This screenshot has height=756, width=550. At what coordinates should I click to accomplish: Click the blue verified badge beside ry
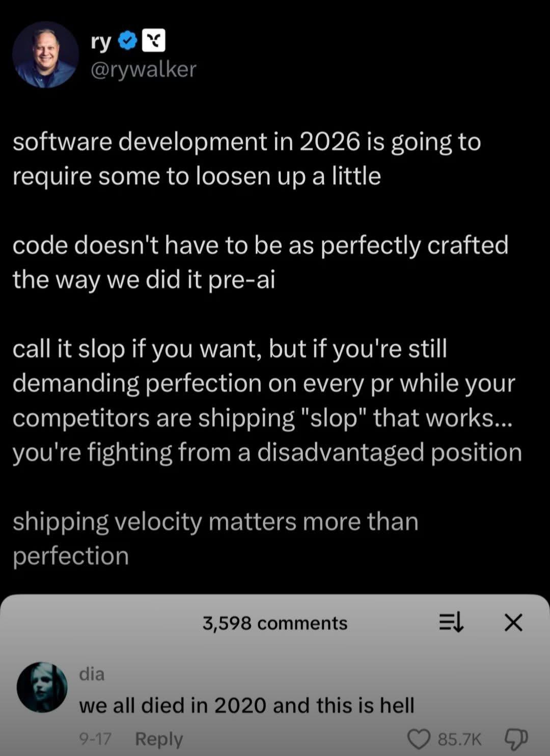(128, 42)
